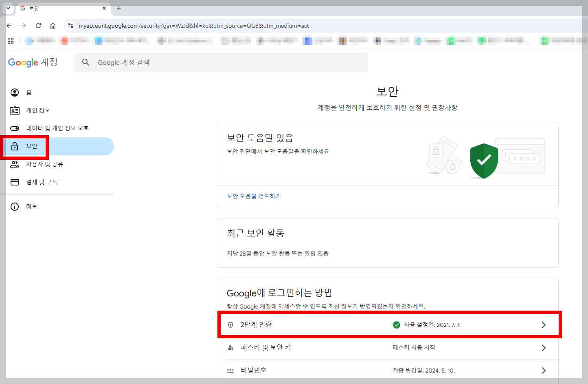Click the address bar URL
The width and height of the screenshot is (588, 384).
193,26
